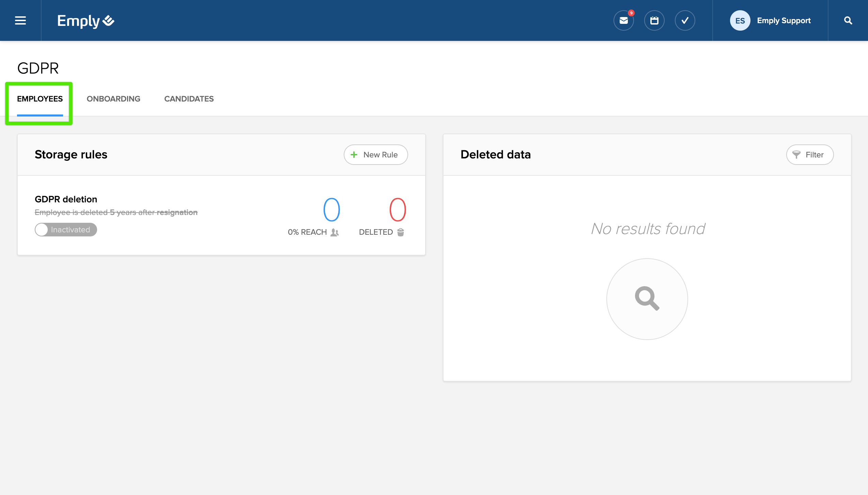This screenshot has width=868, height=495.
Task: Click the search magnifier in header
Action: pyautogui.click(x=848, y=20)
